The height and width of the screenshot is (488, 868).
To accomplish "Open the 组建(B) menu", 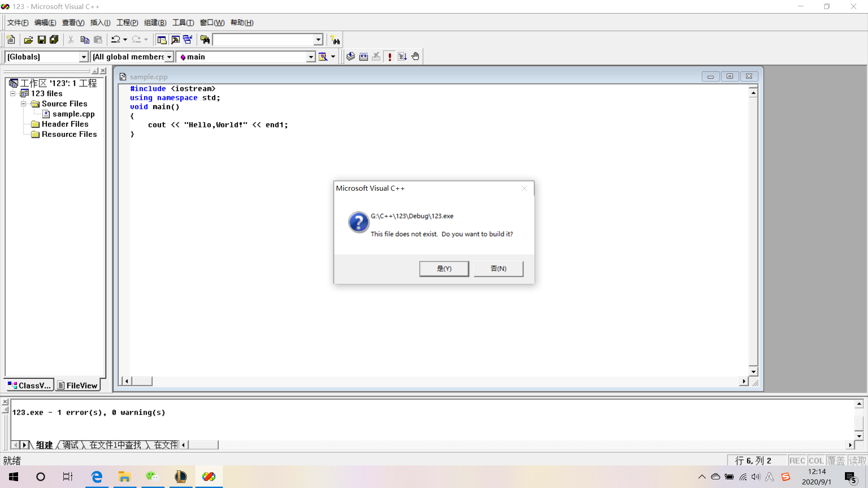I will (155, 23).
